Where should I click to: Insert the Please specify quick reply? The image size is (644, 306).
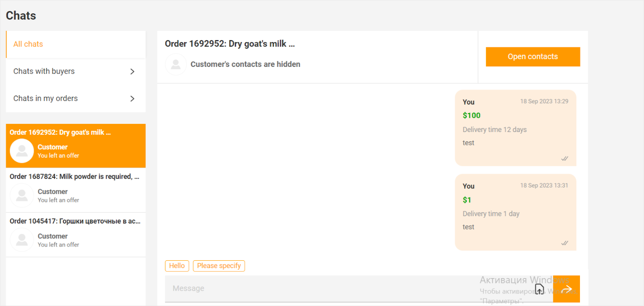219,266
